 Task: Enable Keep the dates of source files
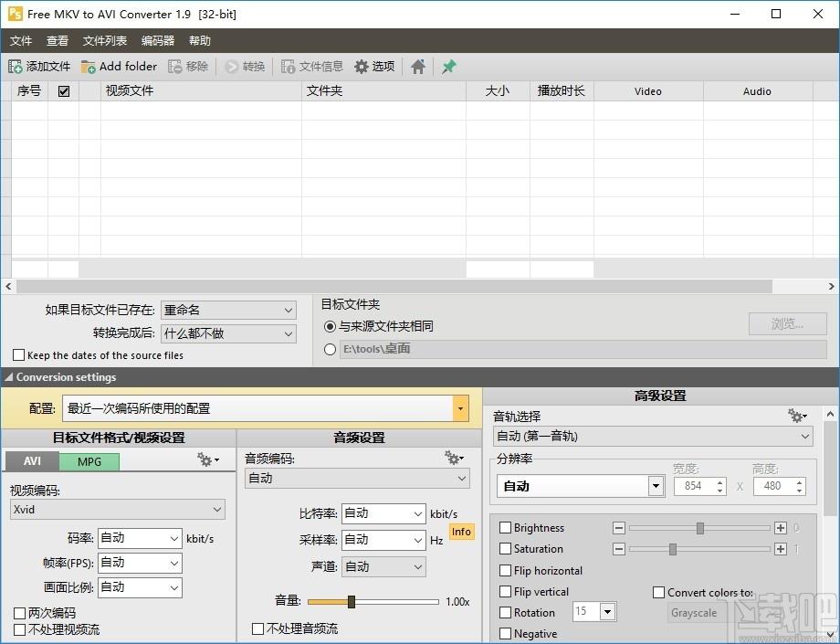(x=19, y=355)
